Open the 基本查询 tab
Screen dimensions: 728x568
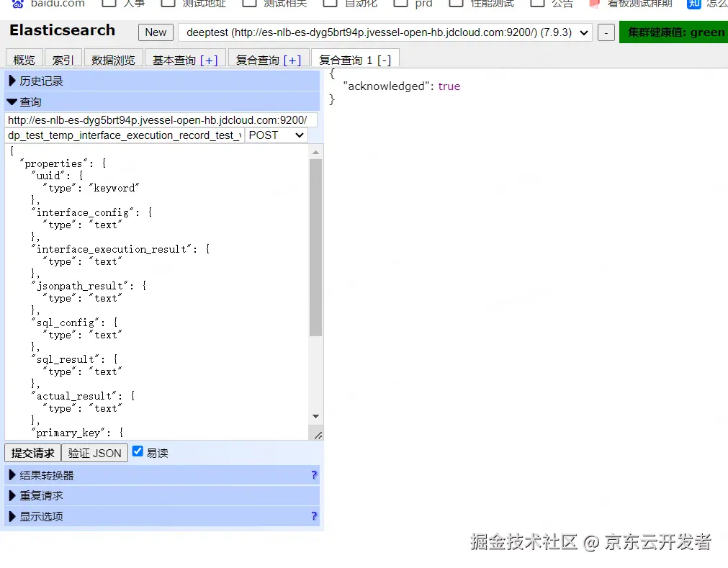[x=174, y=60]
